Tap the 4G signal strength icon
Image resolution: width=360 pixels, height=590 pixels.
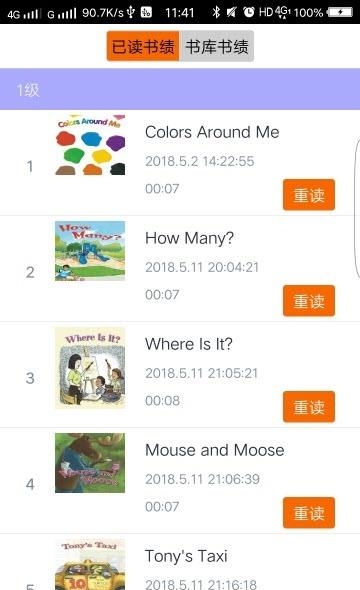tap(24, 14)
